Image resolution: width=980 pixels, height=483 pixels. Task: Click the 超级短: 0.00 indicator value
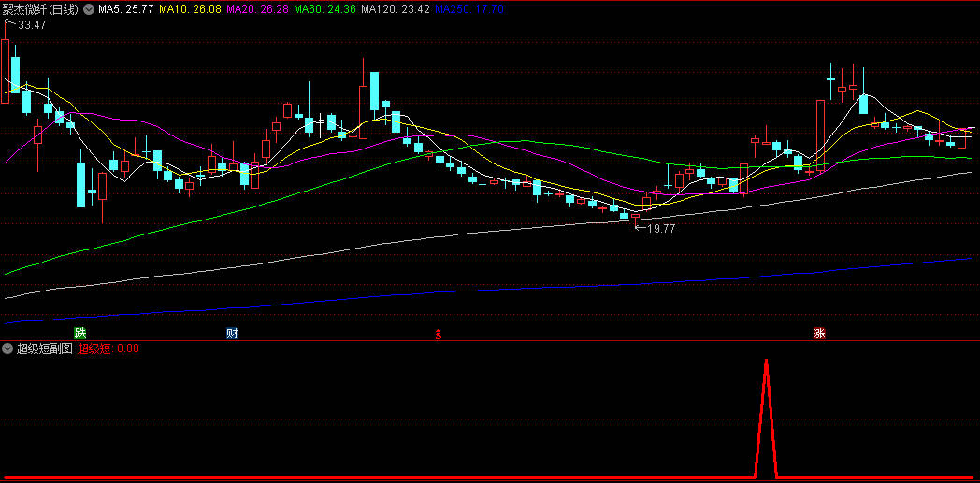click(x=108, y=348)
